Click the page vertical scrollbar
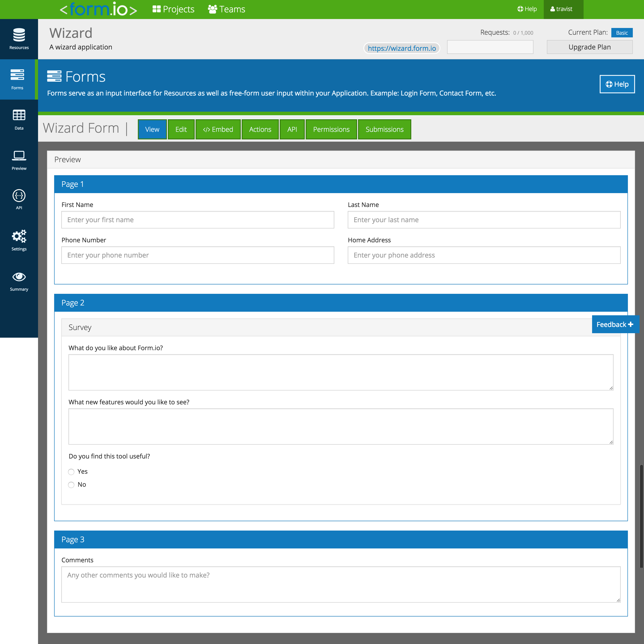 tap(641, 516)
